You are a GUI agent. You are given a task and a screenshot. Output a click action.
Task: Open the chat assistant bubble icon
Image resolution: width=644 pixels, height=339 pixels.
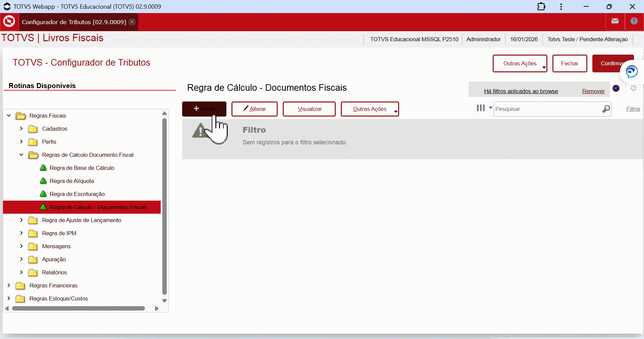coord(632,71)
